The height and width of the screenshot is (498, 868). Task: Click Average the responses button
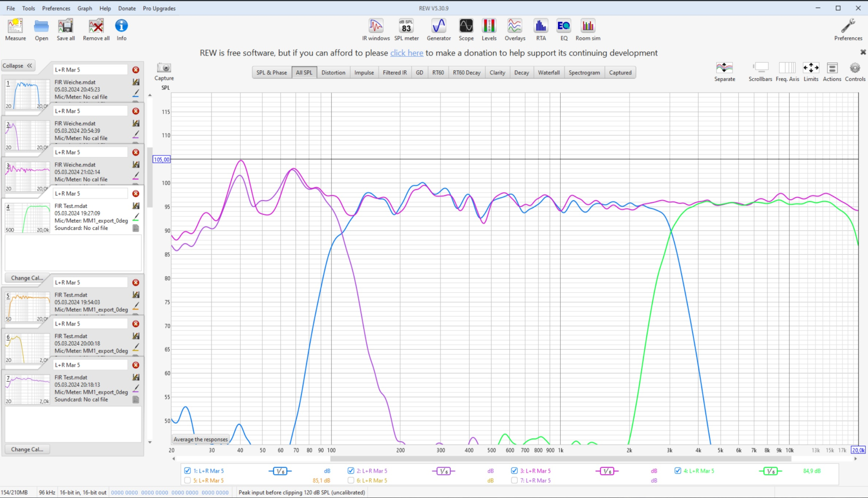(200, 439)
